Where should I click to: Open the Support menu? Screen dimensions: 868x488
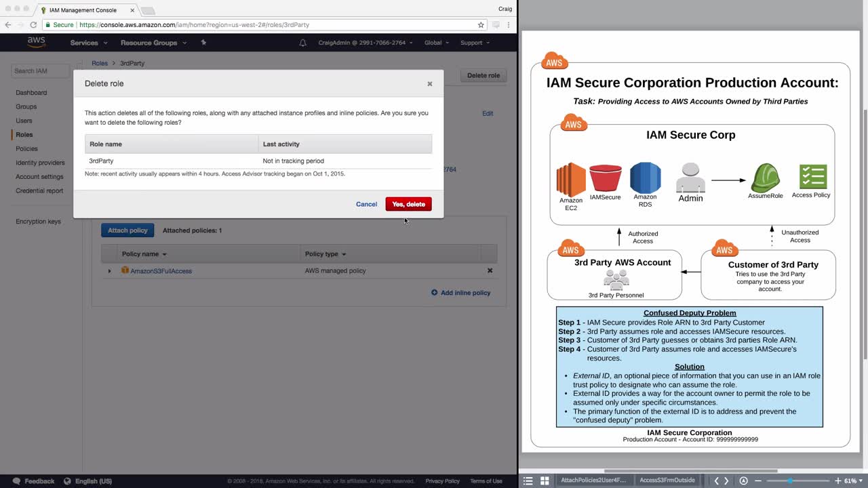(475, 43)
